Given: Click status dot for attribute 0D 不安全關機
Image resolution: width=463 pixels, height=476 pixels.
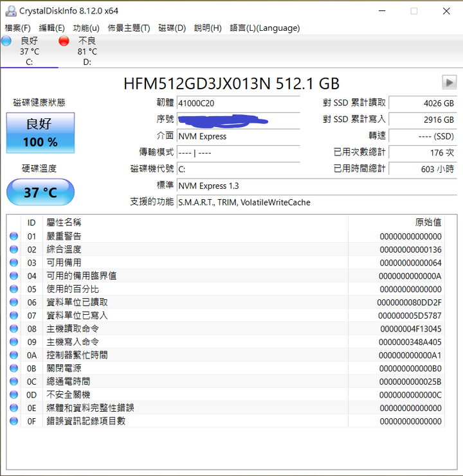Looking at the screenshot, I should pyautogui.click(x=14, y=394).
